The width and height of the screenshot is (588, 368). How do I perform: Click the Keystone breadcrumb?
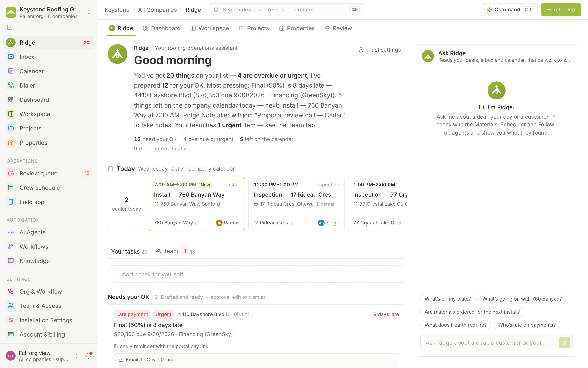(117, 10)
